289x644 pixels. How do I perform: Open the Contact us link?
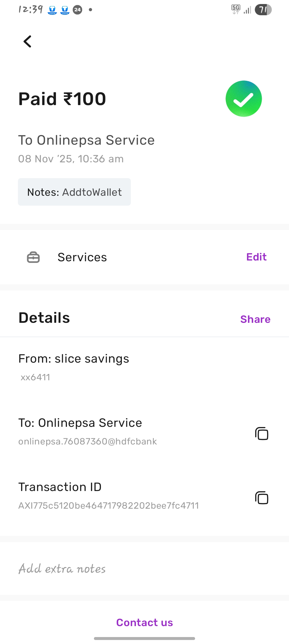click(x=144, y=623)
